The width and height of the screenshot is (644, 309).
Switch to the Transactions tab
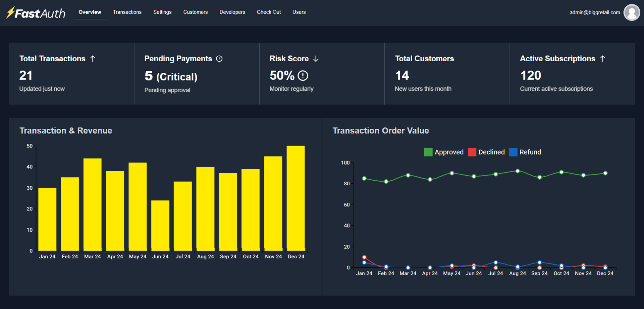point(127,12)
